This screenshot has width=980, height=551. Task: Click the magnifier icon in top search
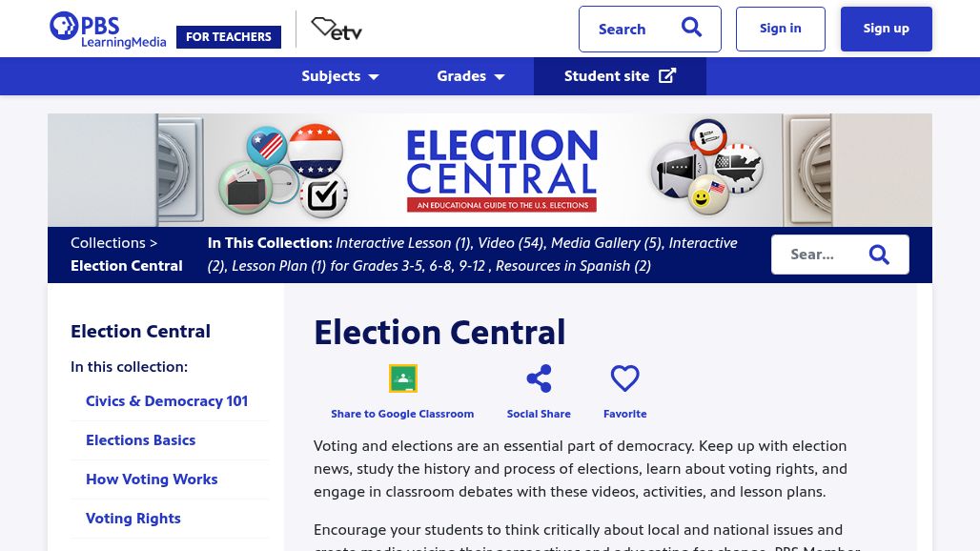(692, 29)
